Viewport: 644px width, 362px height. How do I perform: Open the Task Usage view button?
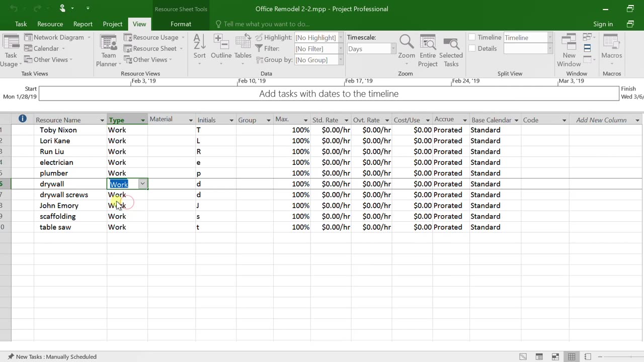coord(11,51)
